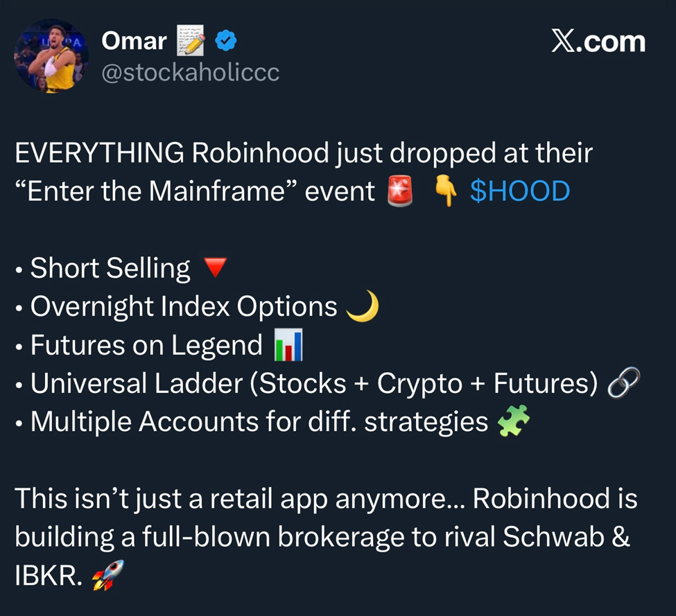Click the red siren emoji
676x616 pixels.
pyautogui.click(x=399, y=191)
